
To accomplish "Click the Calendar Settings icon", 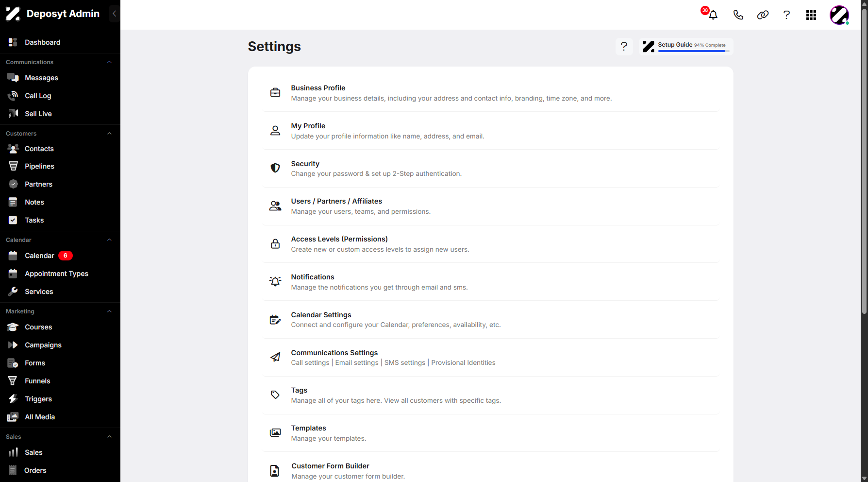I will click(x=275, y=319).
